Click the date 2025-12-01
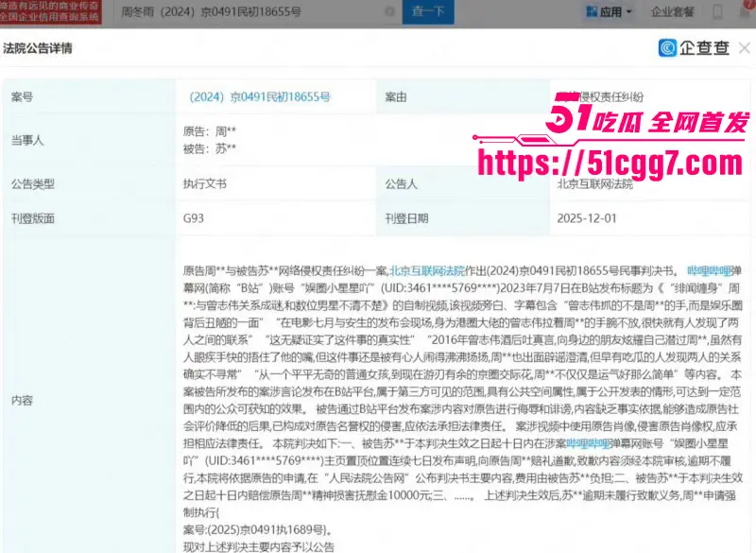This screenshot has height=553, width=756. click(587, 218)
